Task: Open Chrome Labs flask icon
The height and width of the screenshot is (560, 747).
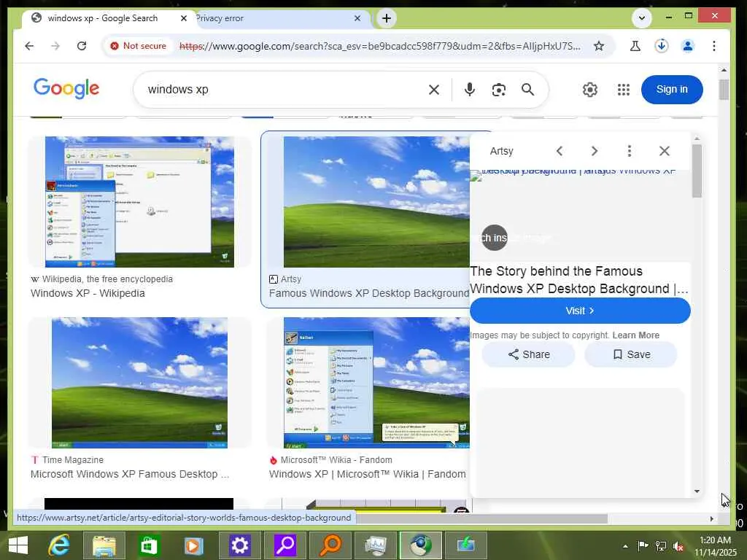Action: pyautogui.click(x=635, y=46)
